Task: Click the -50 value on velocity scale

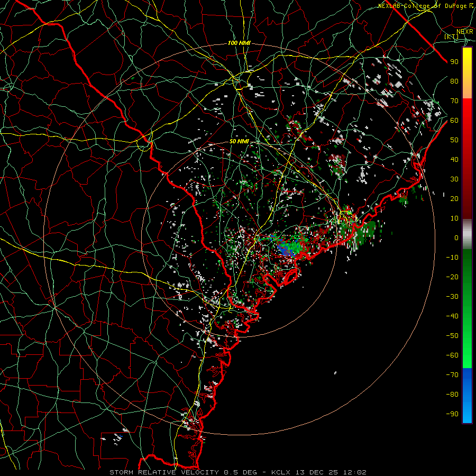Action: (452, 336)
